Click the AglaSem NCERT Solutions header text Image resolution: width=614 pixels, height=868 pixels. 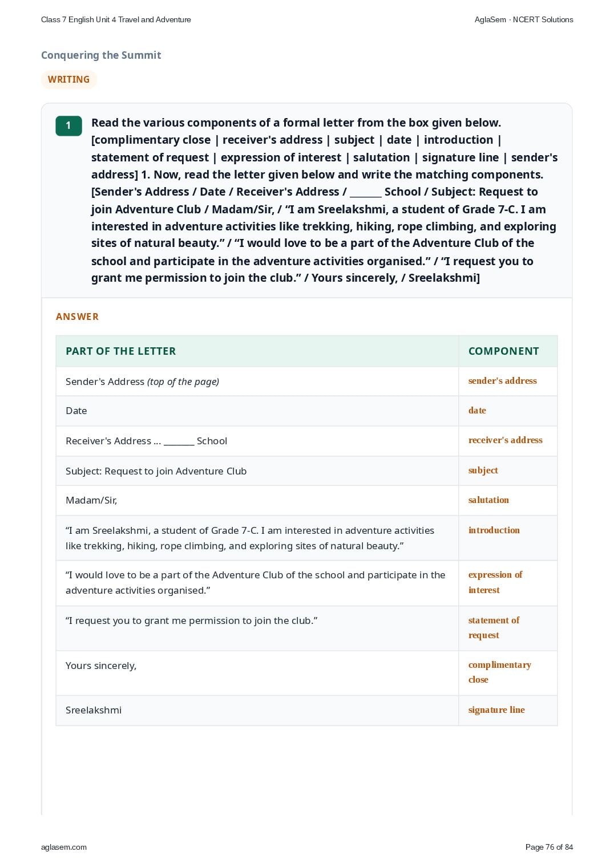(x=524, y=19)
